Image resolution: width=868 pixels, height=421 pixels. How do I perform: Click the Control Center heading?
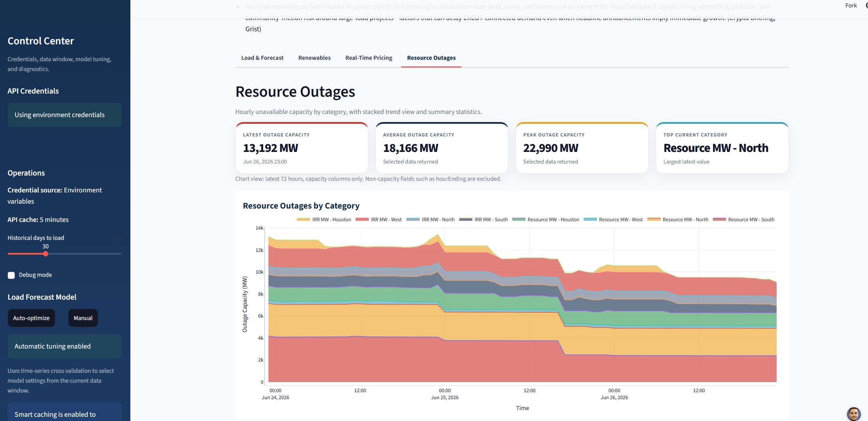click(41, 41)
